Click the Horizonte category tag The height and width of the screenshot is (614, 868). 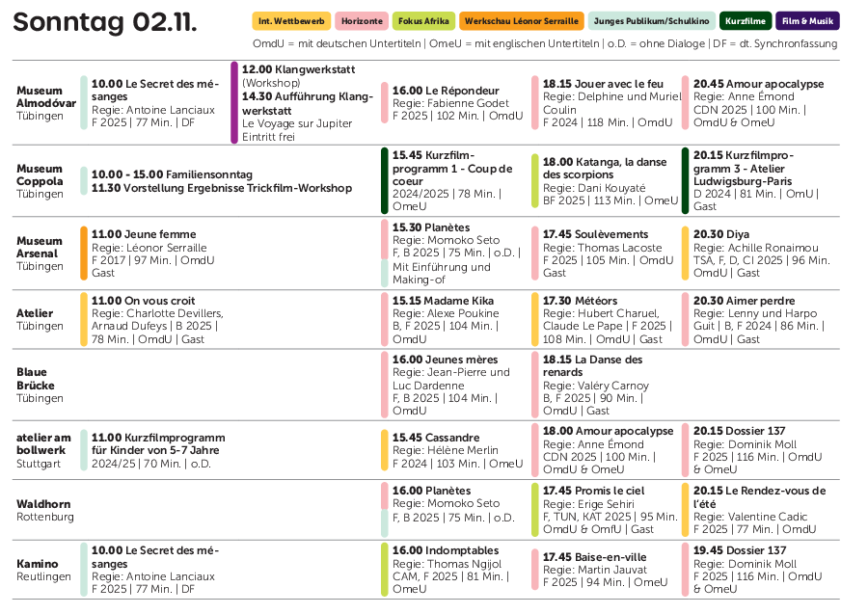[x=362, y=20]
